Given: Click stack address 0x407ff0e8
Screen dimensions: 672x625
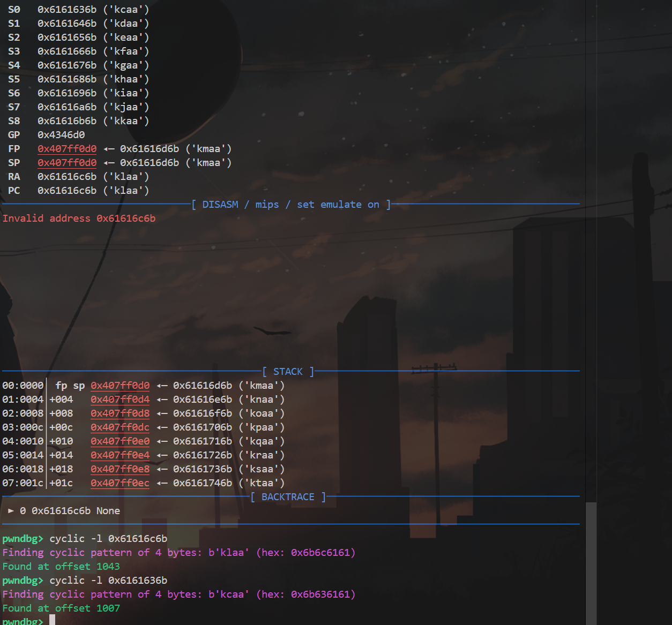Looking at the screenshot, I should tap(120, 469).
